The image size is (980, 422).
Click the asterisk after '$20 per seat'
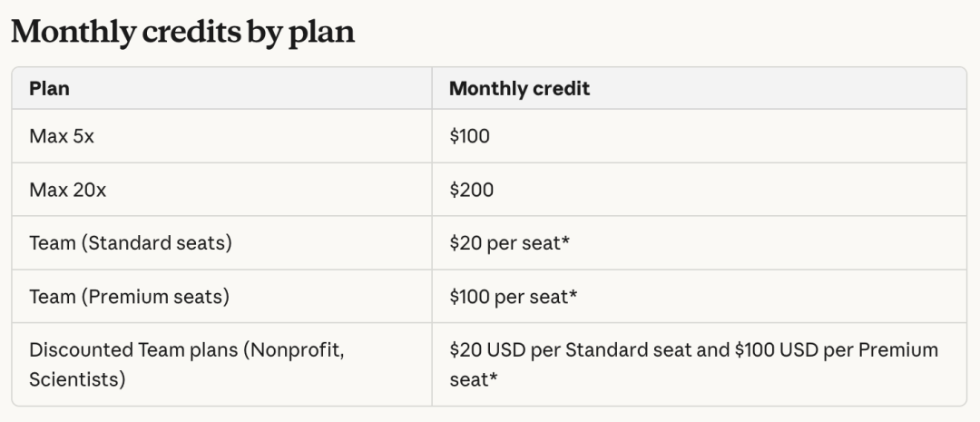pyautogui.click(x=565, y=240)
